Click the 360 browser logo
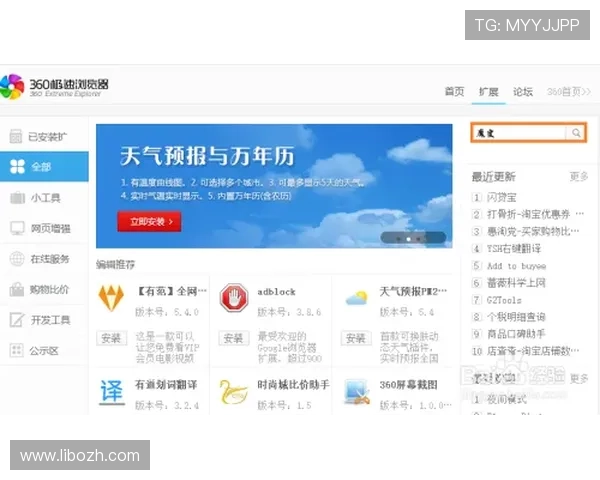The height and width of the screenshot is (480, 600). click(54, 87)
